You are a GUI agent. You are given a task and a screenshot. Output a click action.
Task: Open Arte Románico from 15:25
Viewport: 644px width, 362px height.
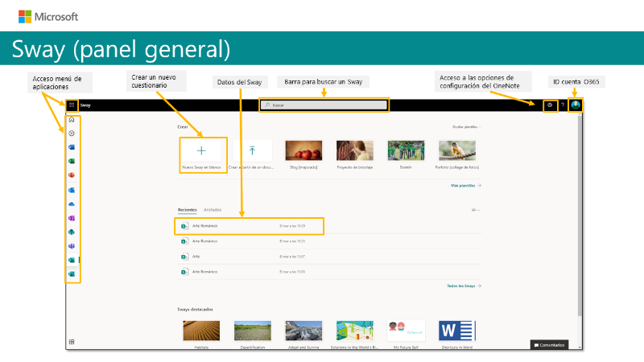329,241
